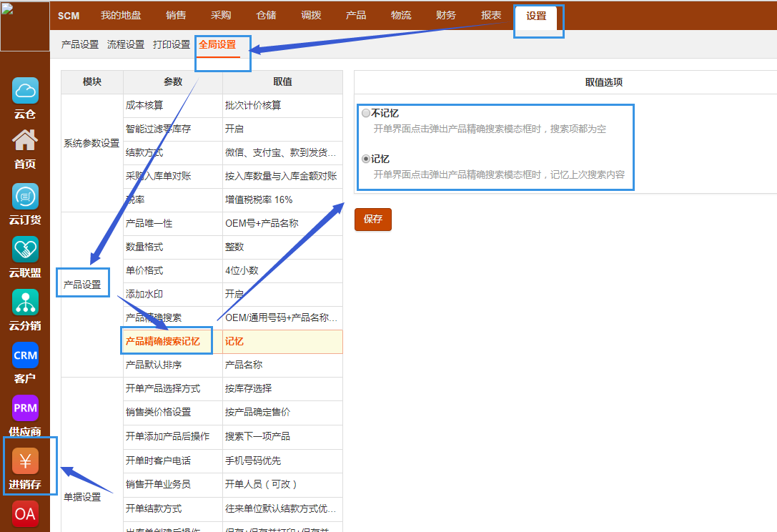The width and height of the screenshot is (777, 532).
Task: Click the 开单人员（可改）value cell
Action: 282,485
